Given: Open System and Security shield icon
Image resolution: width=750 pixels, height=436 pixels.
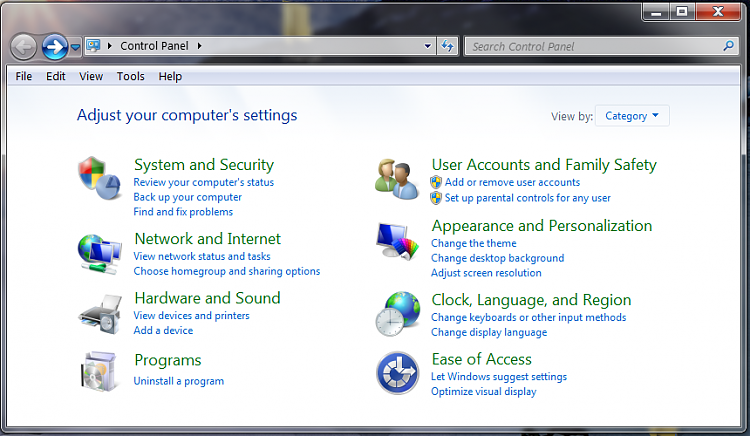Looking at the screenshot, I should [x=99, y=178].
